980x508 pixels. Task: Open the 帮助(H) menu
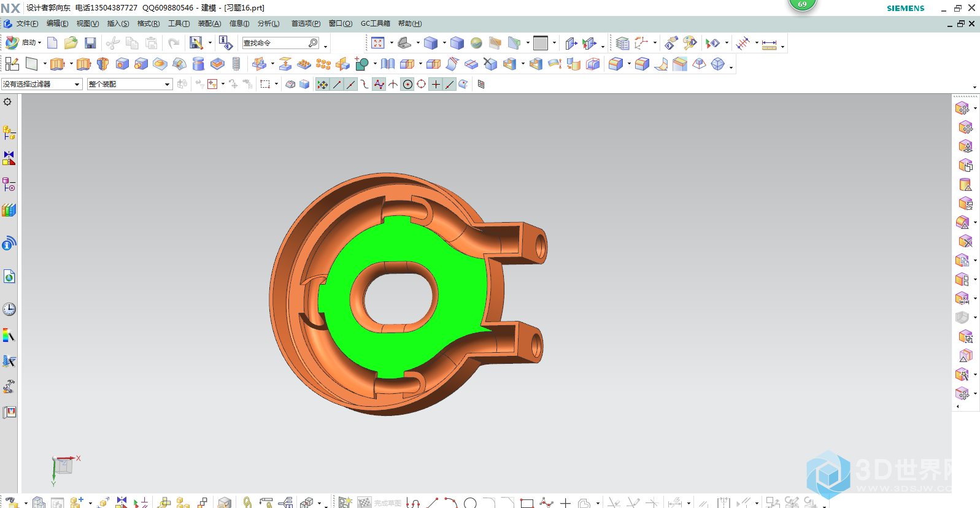[x=409, y=24]
